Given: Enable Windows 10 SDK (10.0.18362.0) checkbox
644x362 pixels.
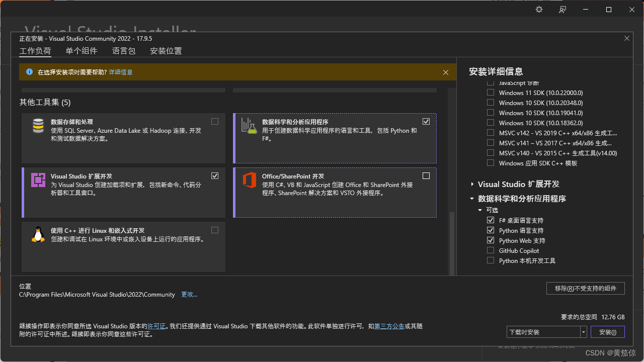Looking at the screenshot, I should pos(491,123).
